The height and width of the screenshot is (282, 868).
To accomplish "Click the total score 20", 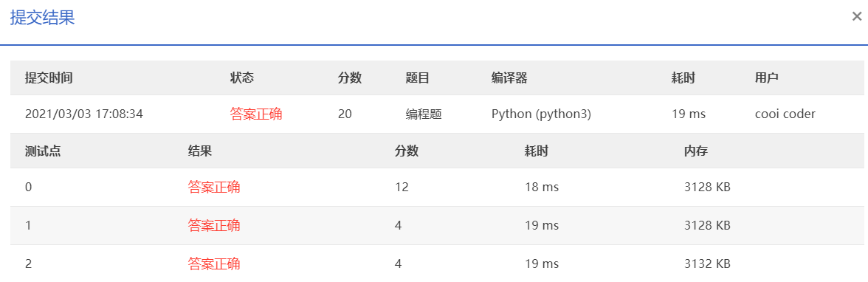I will click(344, 114).
